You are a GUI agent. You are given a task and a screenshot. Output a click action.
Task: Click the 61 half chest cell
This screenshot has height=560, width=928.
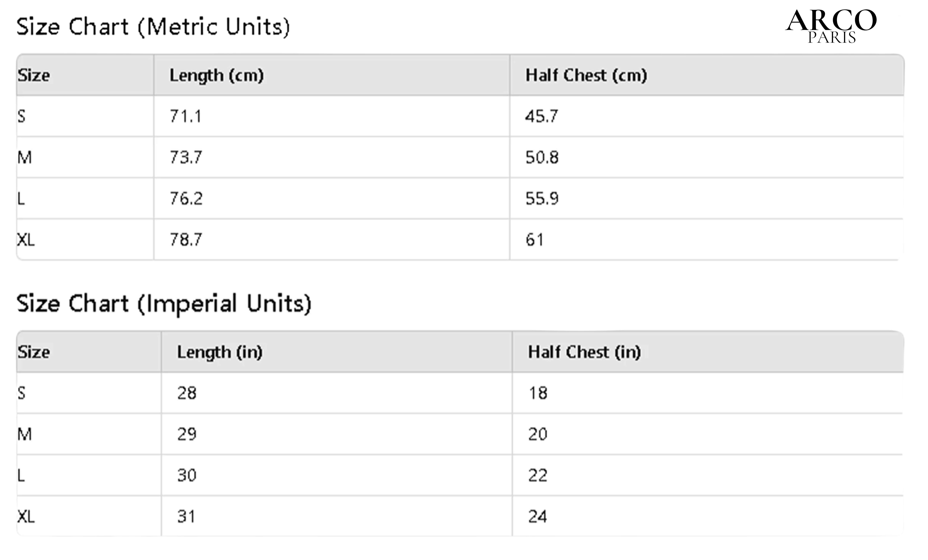point(534,240)
